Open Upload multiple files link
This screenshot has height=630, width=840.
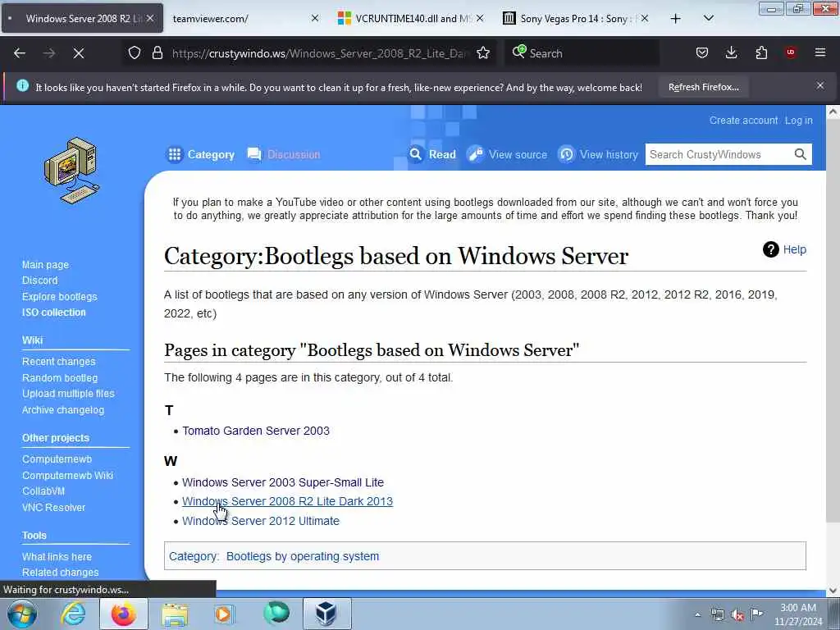point(68,393)
